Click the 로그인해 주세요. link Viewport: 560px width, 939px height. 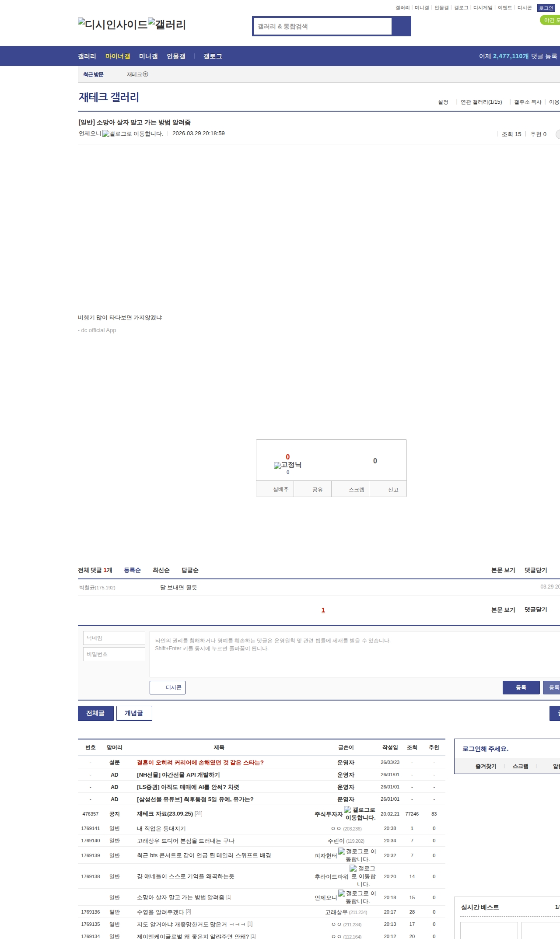click(486, 749)
